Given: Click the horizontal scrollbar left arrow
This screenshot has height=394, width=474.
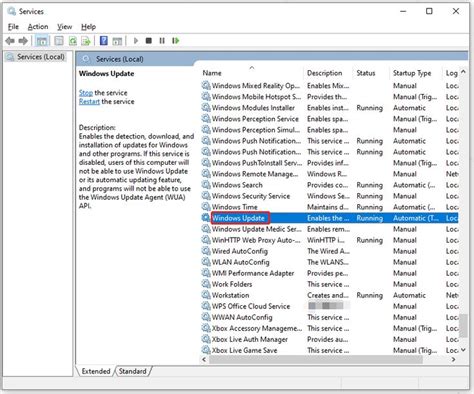Looking at the screenshot, I should [x=204, y=359].
